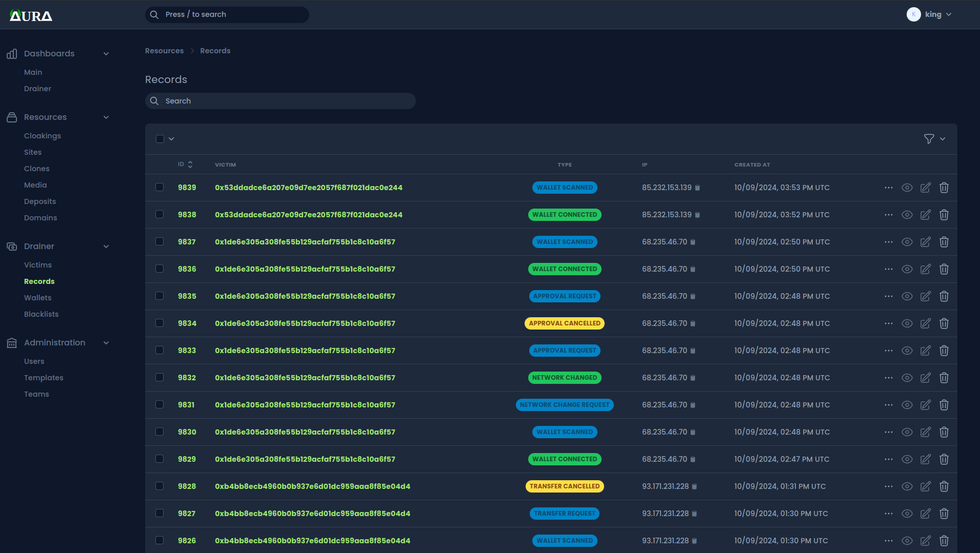Click the AURA logo

point(31,16)
